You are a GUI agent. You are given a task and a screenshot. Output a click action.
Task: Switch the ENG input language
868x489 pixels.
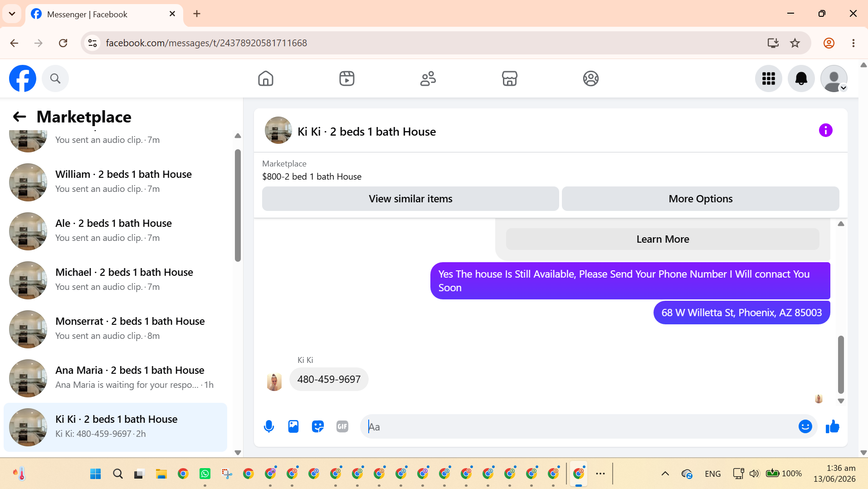coord(713,474)
